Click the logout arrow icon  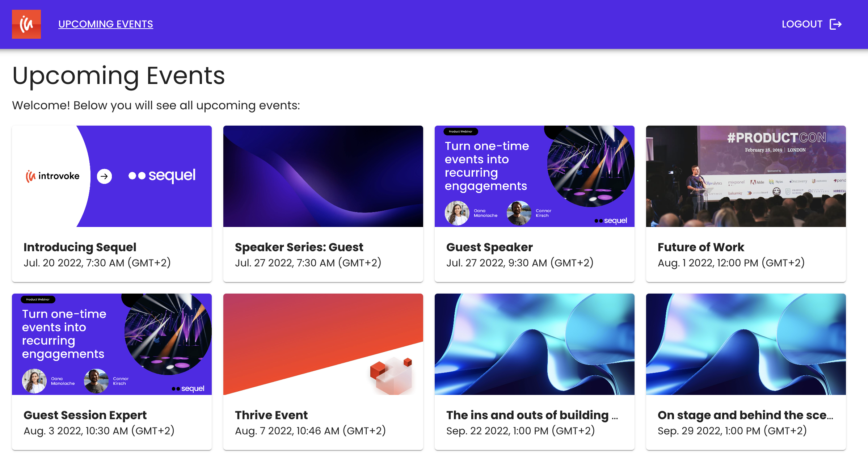[835, 24]
